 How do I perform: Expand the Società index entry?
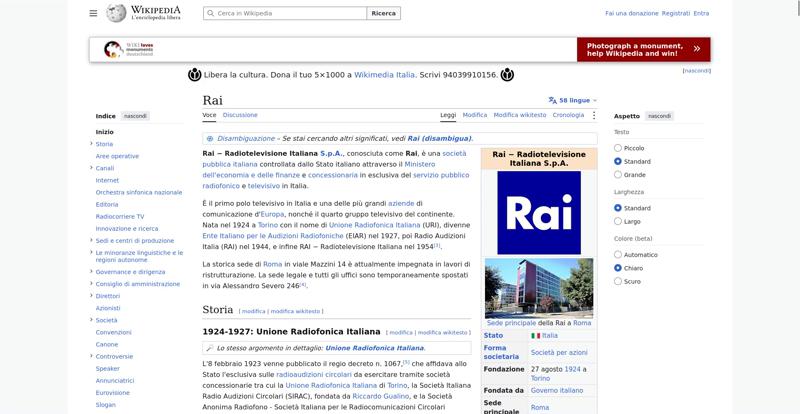coord(91,320)
